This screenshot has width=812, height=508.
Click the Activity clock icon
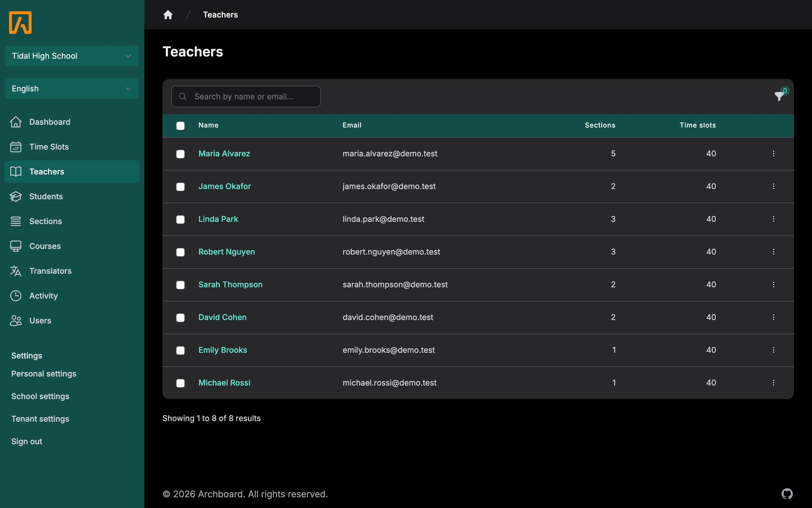point(16,296)
